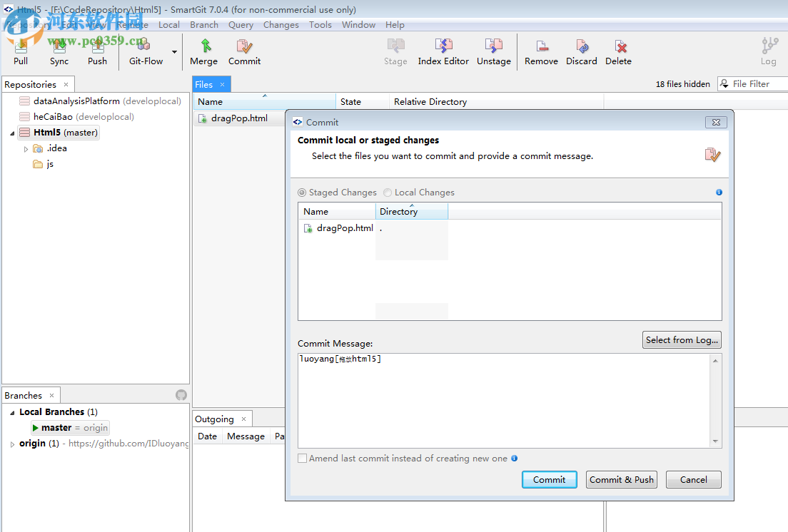Open the Index Editor tool
Image resolution: width=788 pixels, height=532 pixels.
pos(443,52)
